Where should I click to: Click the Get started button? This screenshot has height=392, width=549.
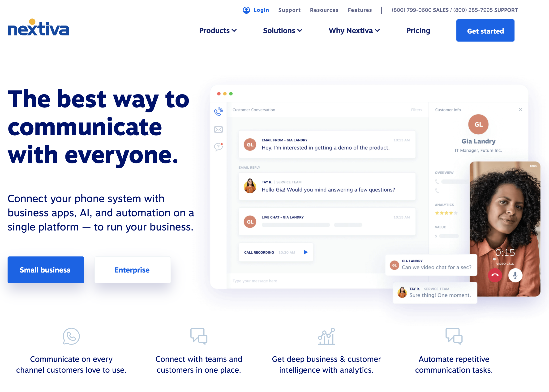tap(485, 30)
